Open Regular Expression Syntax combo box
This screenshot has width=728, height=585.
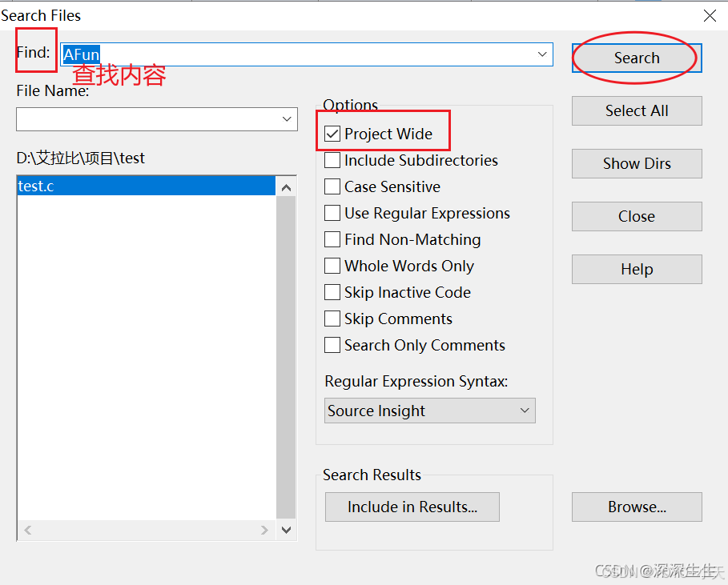(429, 411)
